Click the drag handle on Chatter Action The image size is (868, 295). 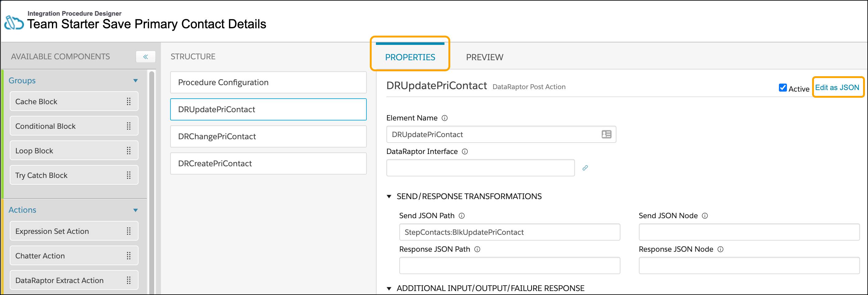(129, 256)
